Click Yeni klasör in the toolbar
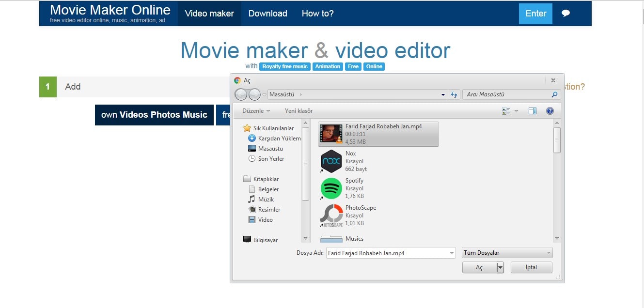The height and width of the screenshot is (308, 644). pos(298,111)
